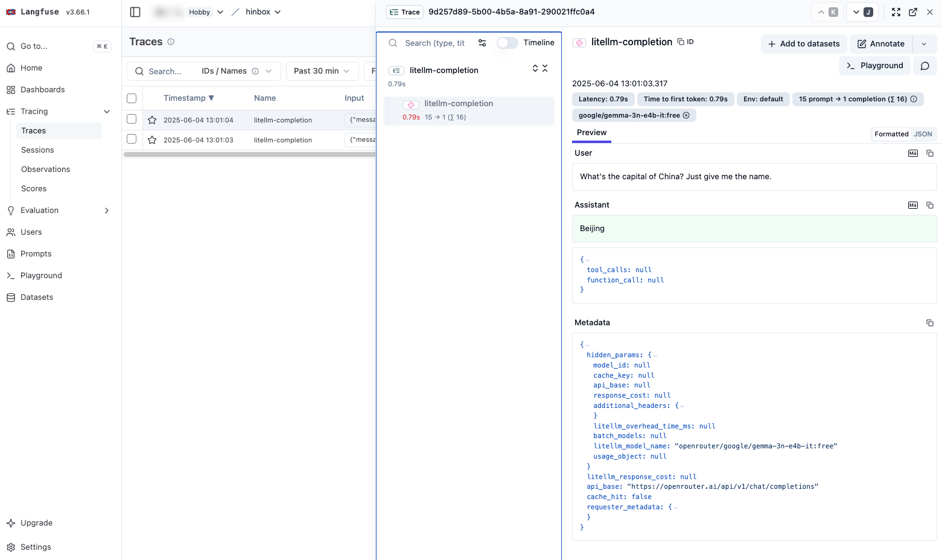Open the hinbox project dropdown
The height and width of the screenshot is (560, 942).
point(263,12)
